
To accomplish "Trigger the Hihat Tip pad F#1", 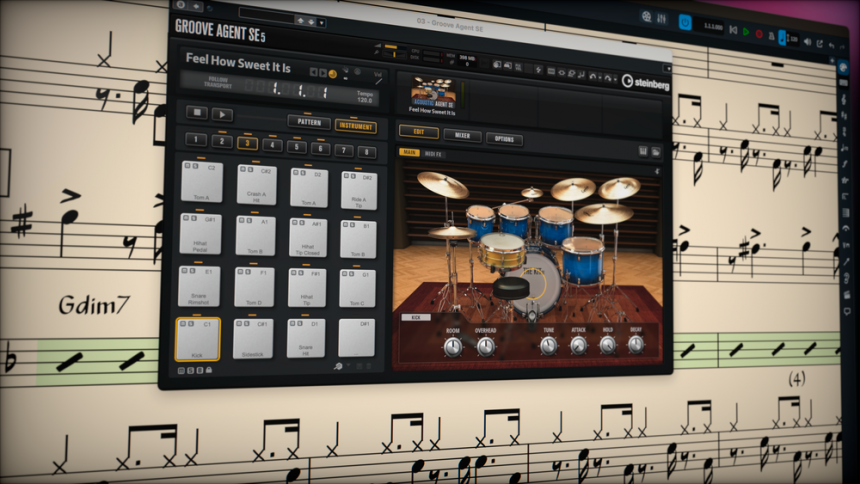I will click(307, 288).
